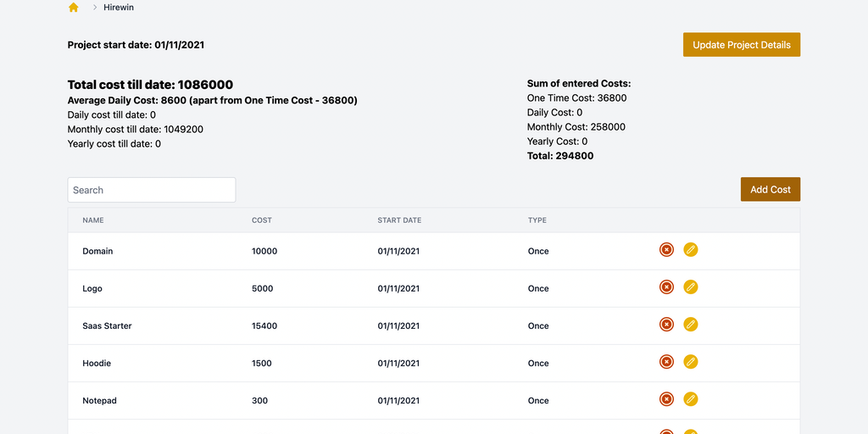The width and height of the screenshot is (868, 434).
Task: Click the START DATE column header
Action: (399, 220)
